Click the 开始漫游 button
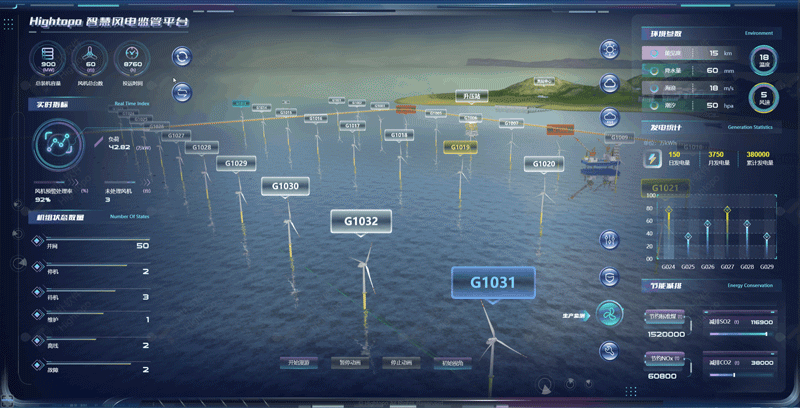 (x=298, y=363)
